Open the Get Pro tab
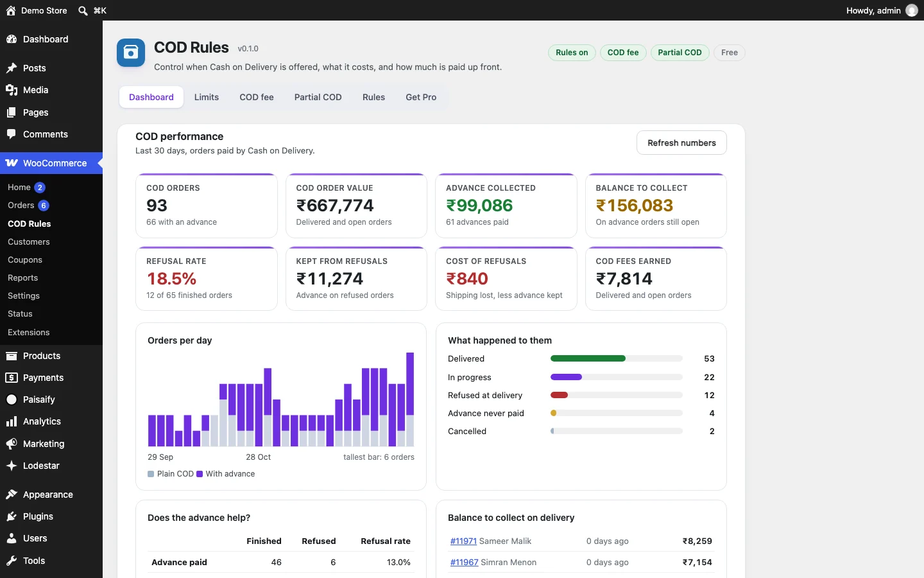 421,97
